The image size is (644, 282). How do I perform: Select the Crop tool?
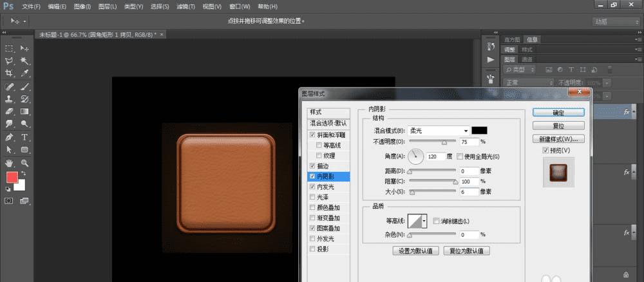[x=10, y=73]
